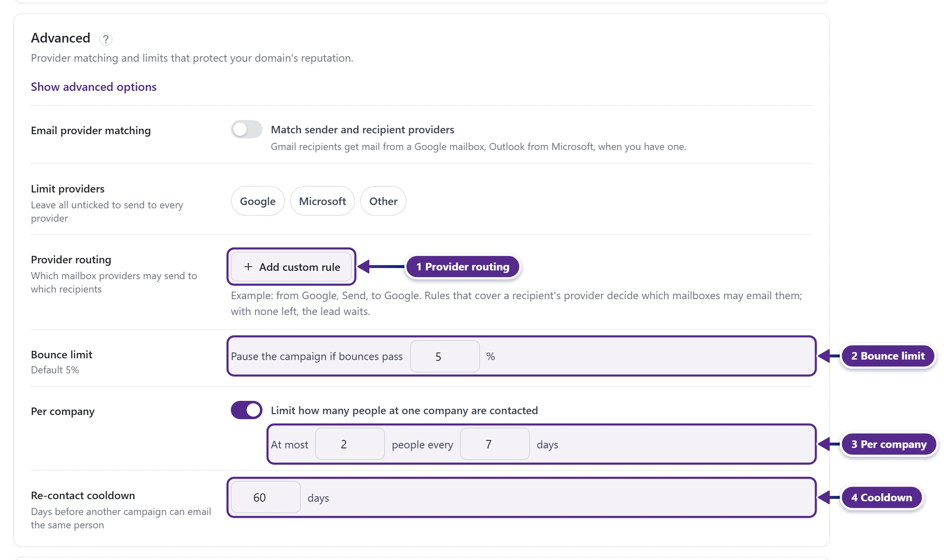Click the 'Per company' row label
950x560 pixels.
click(62, 411)
